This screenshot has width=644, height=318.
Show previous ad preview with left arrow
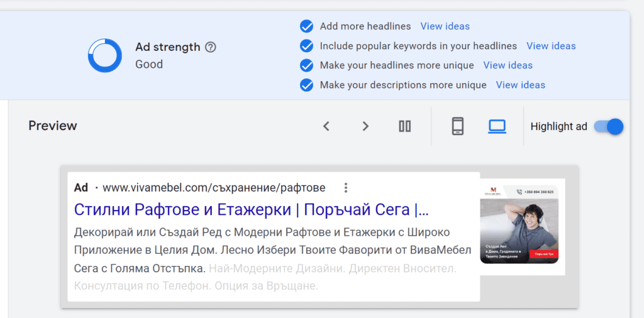pos(326,126)
